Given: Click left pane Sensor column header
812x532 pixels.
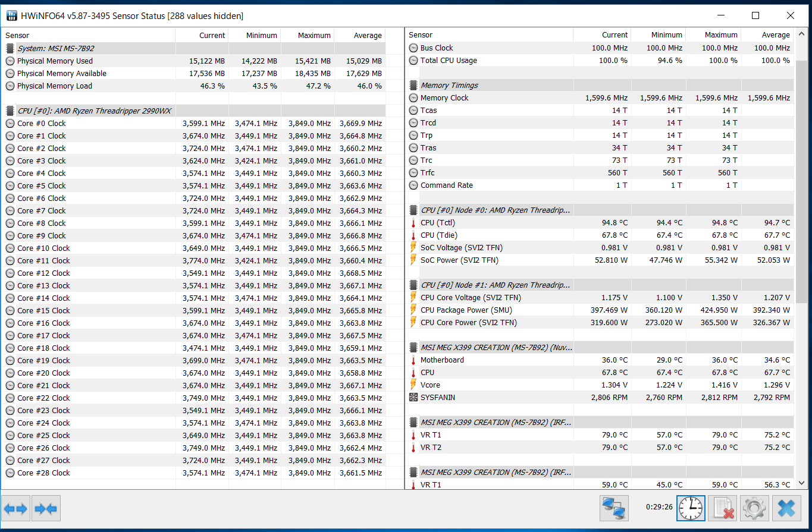Looking at the screenshot, I should click(88, 35).
